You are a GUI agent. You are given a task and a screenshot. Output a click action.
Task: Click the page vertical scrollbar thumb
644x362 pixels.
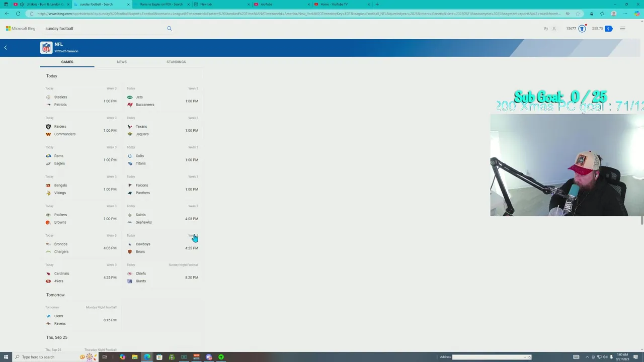(642, 220)
